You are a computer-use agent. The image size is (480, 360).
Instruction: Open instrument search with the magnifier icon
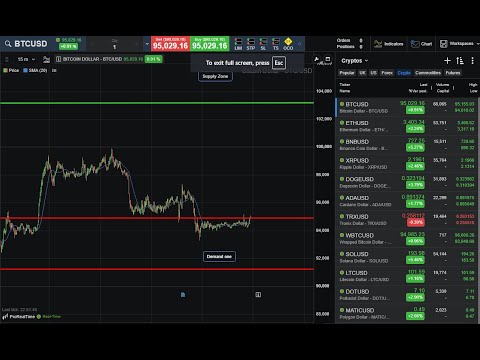click(8, 44)
